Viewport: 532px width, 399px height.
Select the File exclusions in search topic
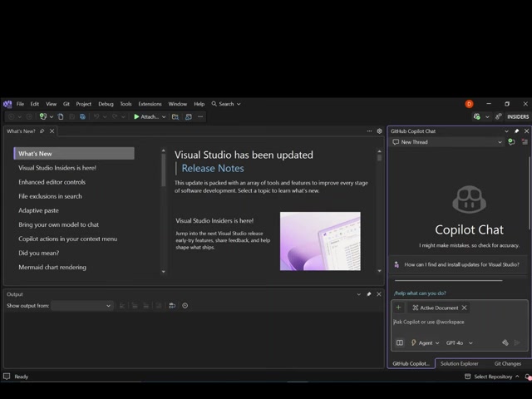click(x=50, y=196)
